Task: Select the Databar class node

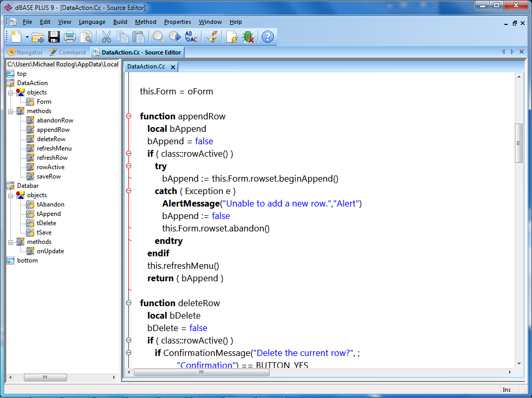Action: pyautogui.click(x=28, y=186)
